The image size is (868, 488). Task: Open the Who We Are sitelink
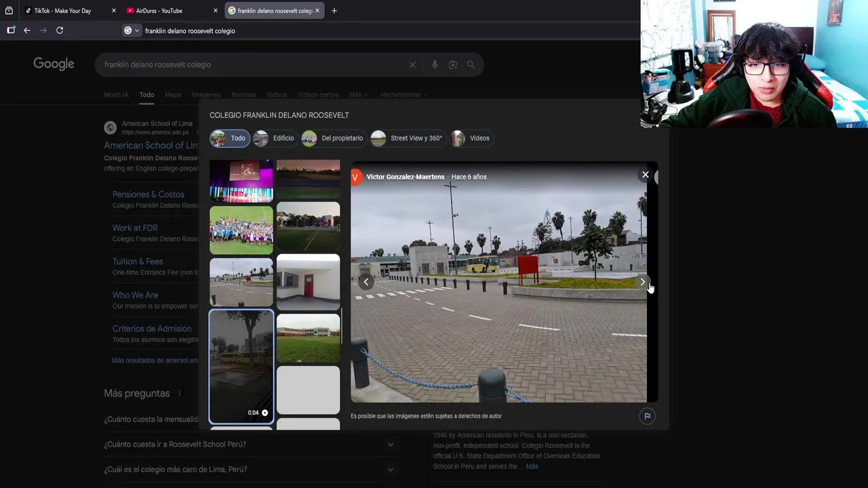click(x=135, y=295)
